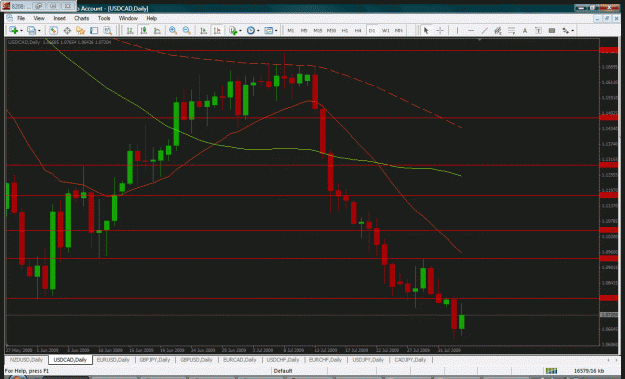Switch chart to line chart type
The image size is (625, 379).
tap(157, 30)
